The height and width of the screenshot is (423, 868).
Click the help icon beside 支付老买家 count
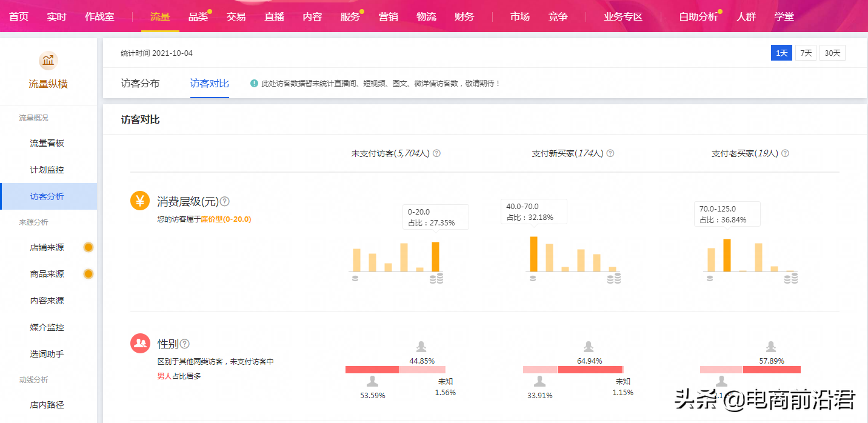[785, 153]
